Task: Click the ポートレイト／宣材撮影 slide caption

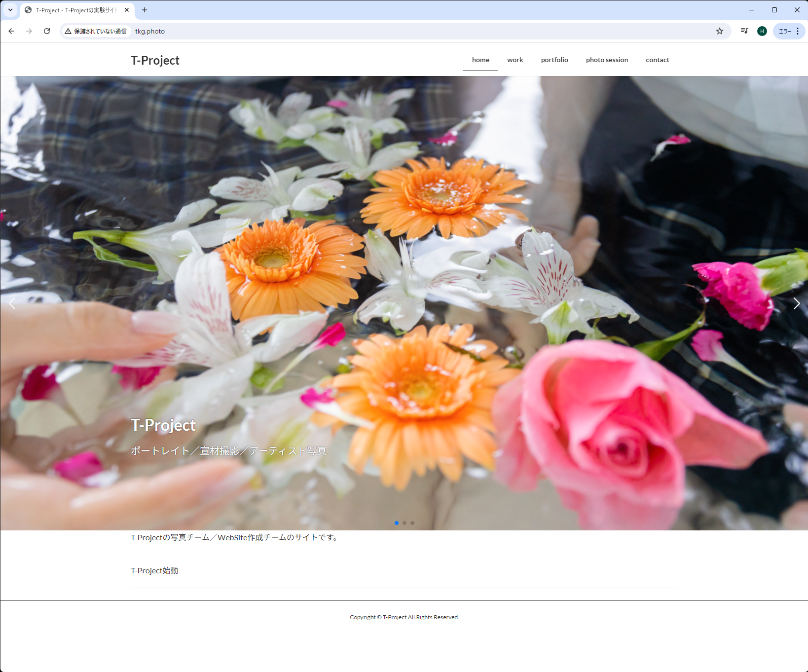Action: pos(228,450)
